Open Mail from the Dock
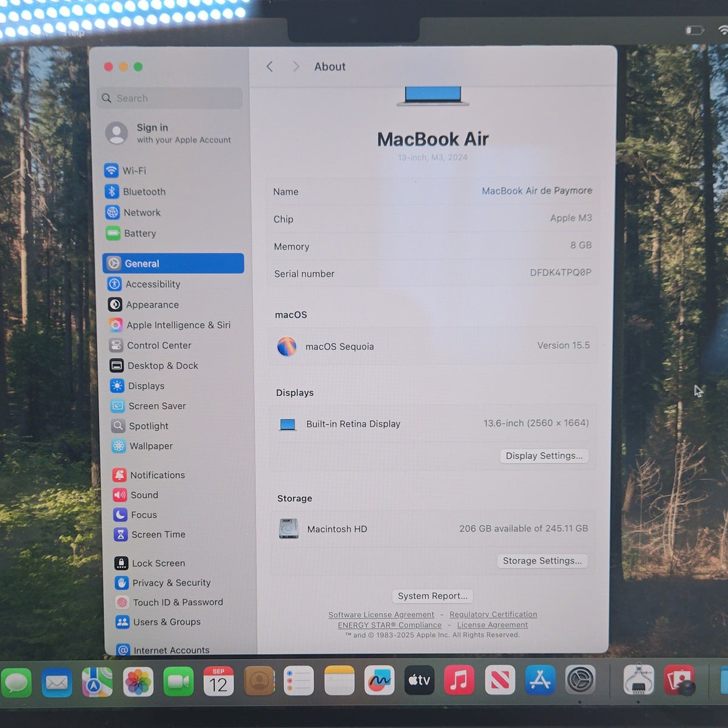728x728 pixels. pos(56,682)
